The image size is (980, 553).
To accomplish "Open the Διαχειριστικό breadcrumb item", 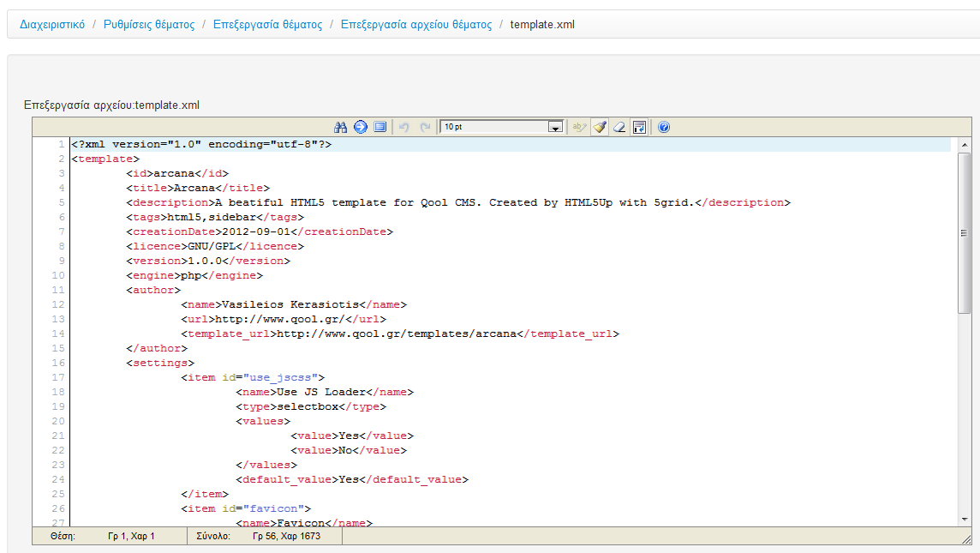I will [x=51, y=24].
